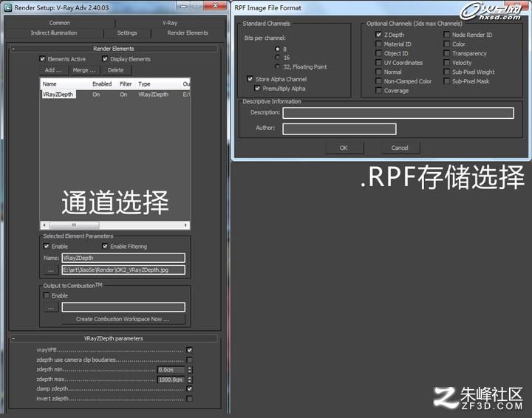532x418 pixels.
Task: Enable the Velocity channel
Action: [447, 63]
